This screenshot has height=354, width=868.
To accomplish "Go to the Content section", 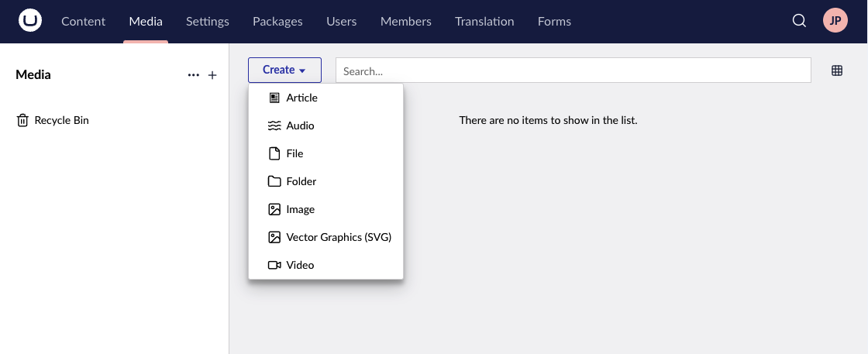I will click(84, 21).
